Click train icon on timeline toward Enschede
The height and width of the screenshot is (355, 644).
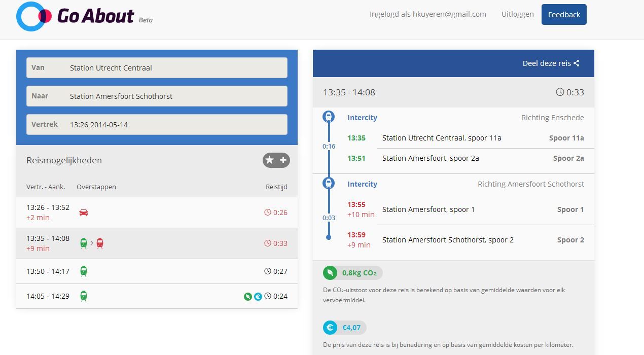(x=329, y=117)
